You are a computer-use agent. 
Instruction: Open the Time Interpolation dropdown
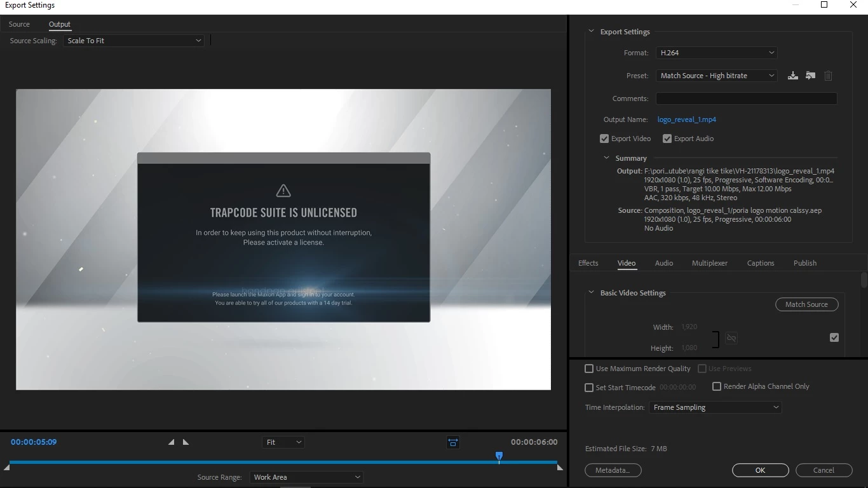[715, 407]
